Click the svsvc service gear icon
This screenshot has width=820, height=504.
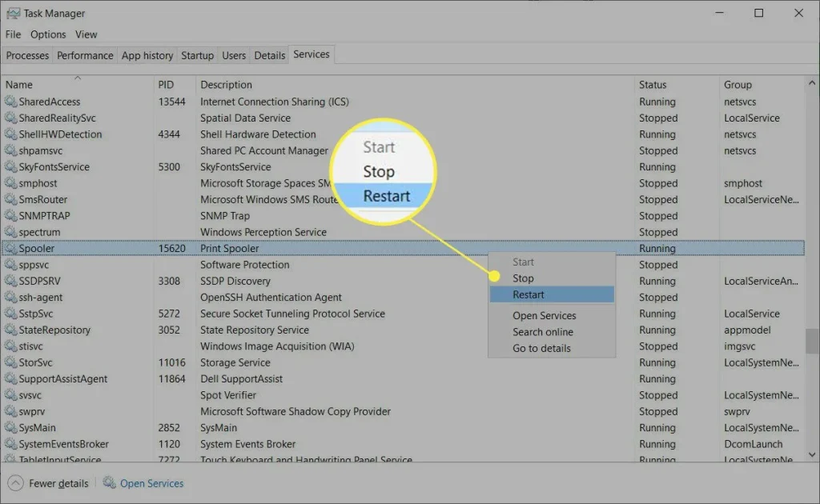10,395
